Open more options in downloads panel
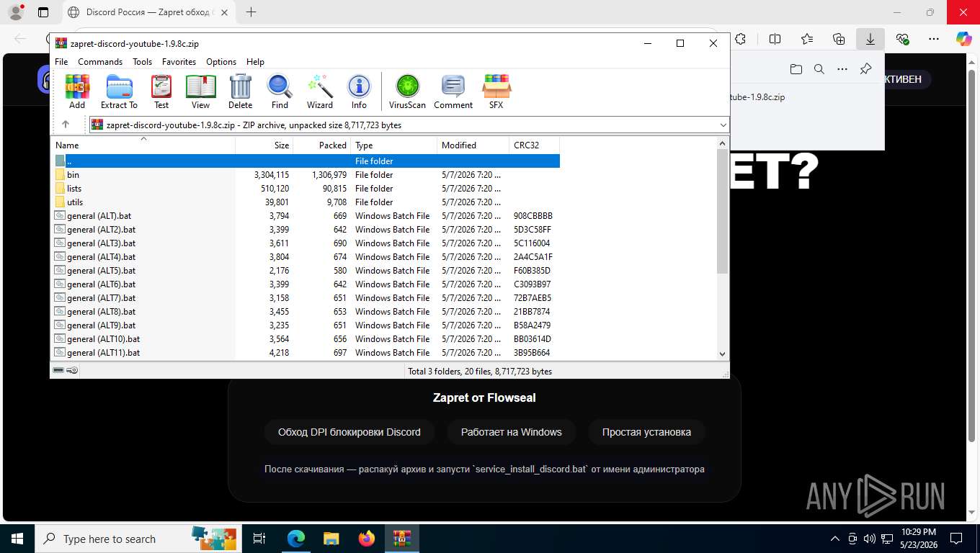The width and height of the screenshot is (980, 553). pyautogui.click(x=842, y=69)
